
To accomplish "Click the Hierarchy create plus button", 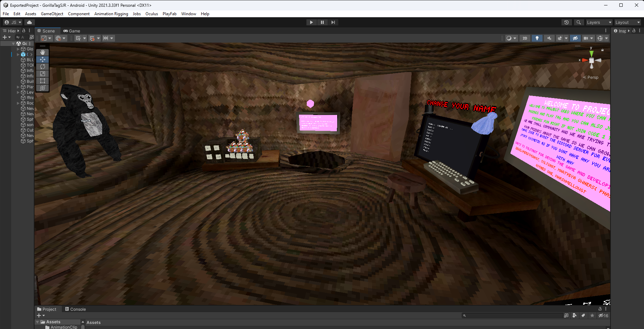I will tap(6, 37).
